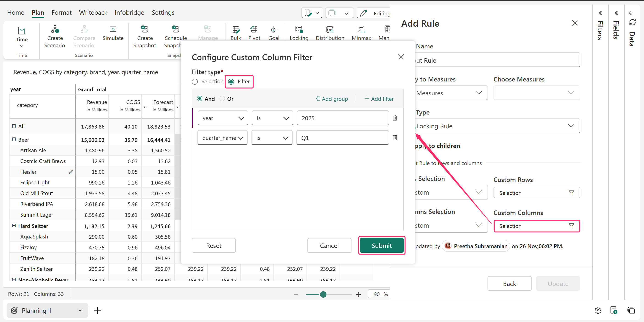This screenshot has height=322, width=644.
Task: Choose the Or condition radio button
Action: click(222, 99)
